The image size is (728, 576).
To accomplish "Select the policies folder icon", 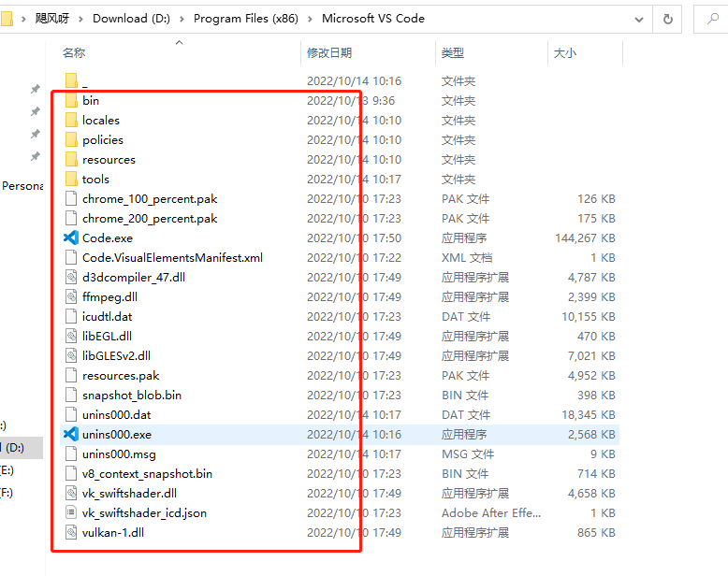I will (71, 139).
